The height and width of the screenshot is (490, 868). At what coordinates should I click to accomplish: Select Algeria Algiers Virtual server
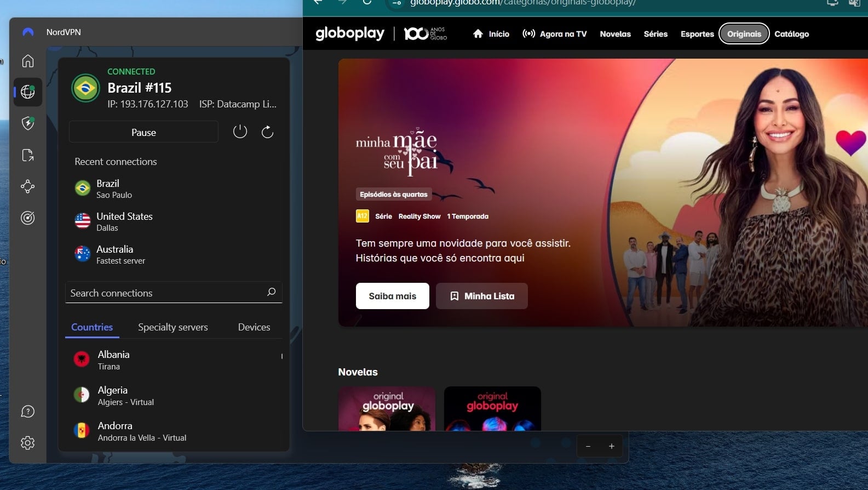174,396
